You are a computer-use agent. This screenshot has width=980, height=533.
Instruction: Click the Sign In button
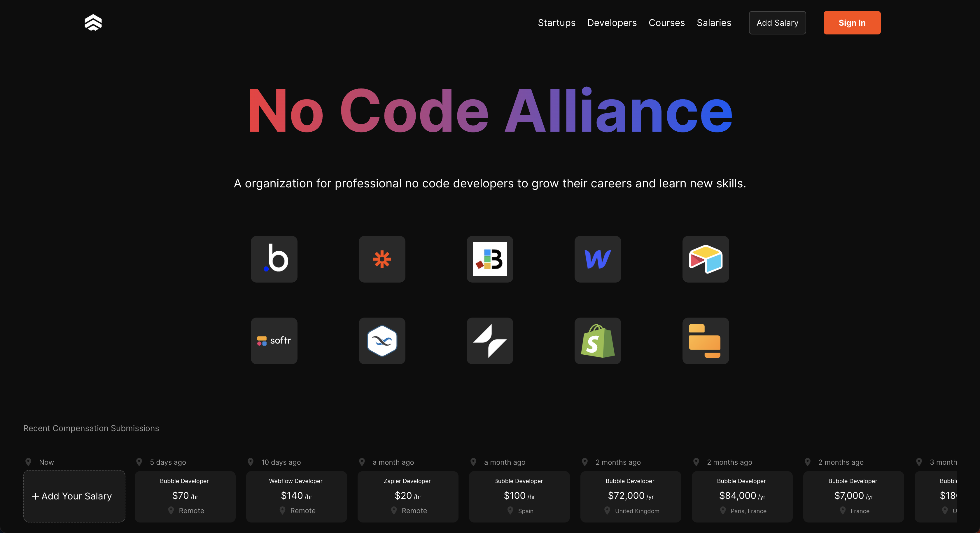click(x=852, y=22)
